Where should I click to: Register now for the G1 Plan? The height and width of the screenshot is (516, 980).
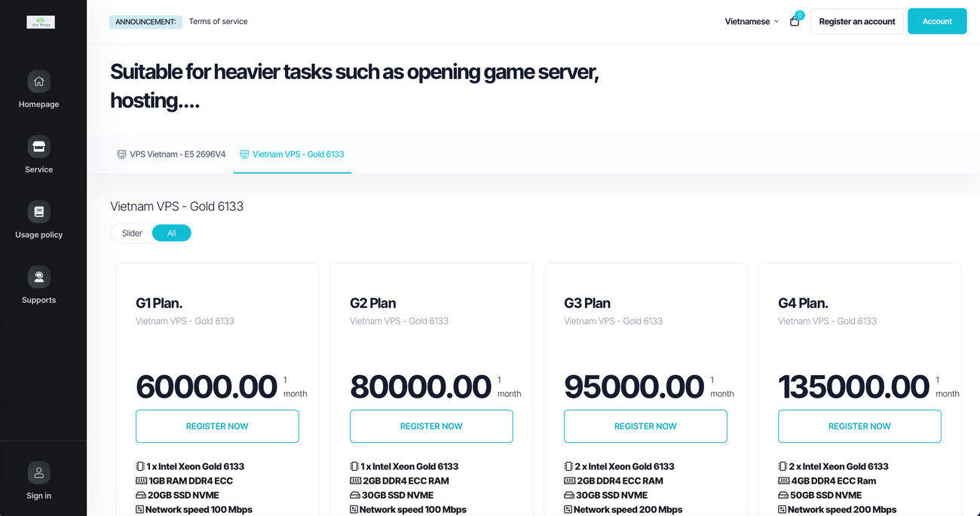(x=217, y=426)
